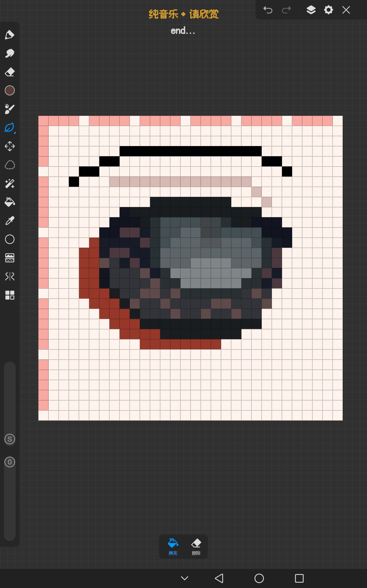Tap the Android back navigation button
Viewport: 367px width, 588px height.
pyautogui.click(x=219, y=578)
